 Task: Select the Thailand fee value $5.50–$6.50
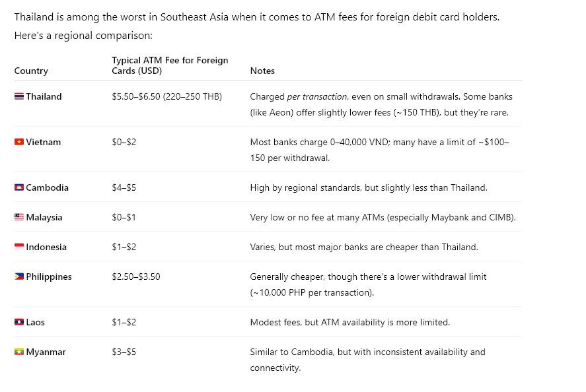pyautogui.click(x=137, y=97)
